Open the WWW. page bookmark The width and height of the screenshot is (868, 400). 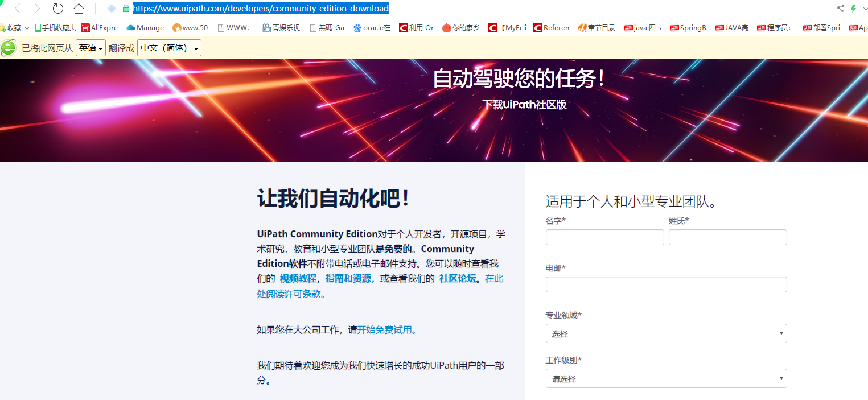point(233,27)
